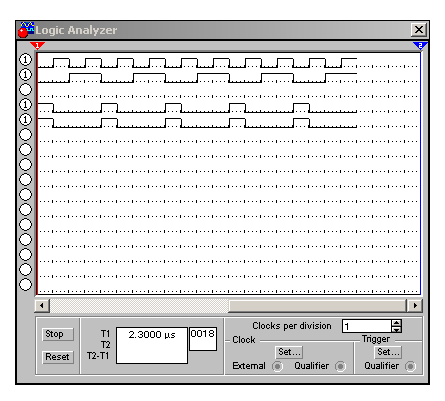Click the seventh channel terminal circle
The image size is (445, 401).
(x=25, y=150)
